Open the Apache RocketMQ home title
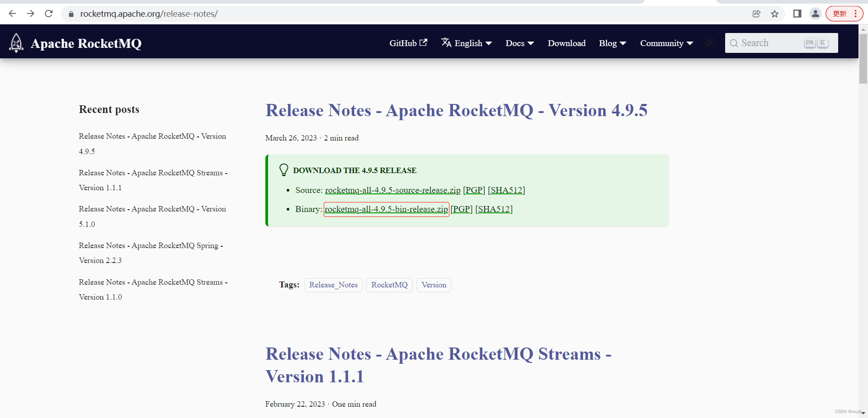The image size is (868, 418). [x=86, y=43]
